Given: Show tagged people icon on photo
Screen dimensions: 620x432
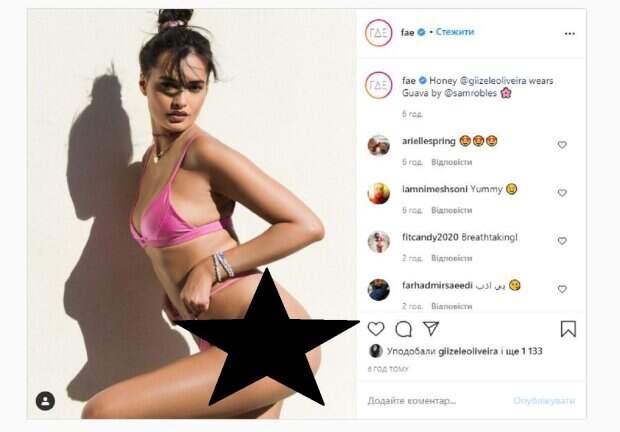Looking at the screenshot, I should (x=45, y=401).
